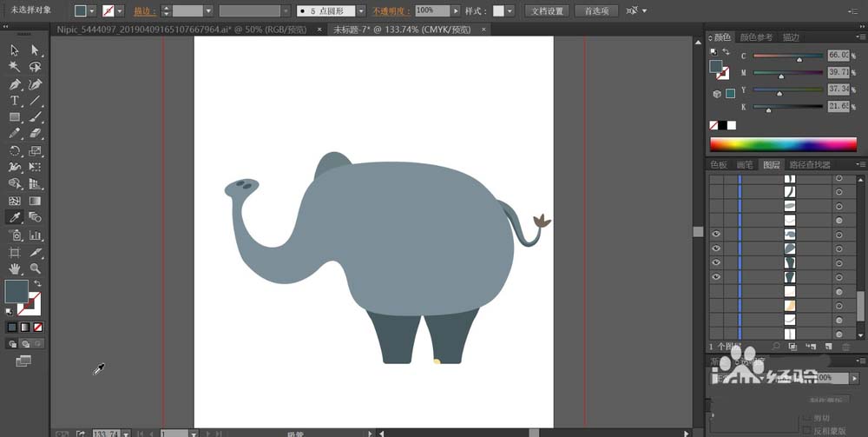Click the 文档设置 button
Viewport: 868px width, 437px height.
point(547,10)
